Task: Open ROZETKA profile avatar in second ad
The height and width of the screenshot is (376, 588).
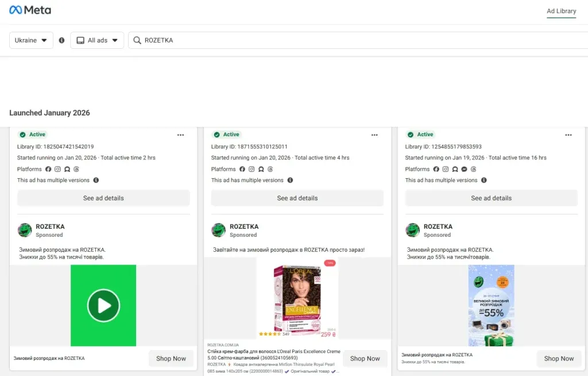Action: [x=218, y=231]
